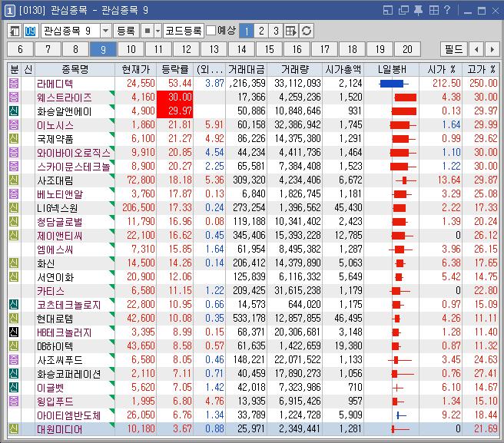Click the black square stop button
The height and width of the screenshot is (443, 504).
coord(148,31)
